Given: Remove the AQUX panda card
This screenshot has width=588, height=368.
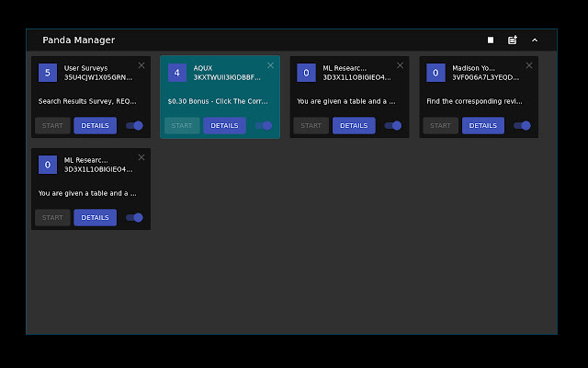Looking at the screenshot, I should click(x=270, y=65).
